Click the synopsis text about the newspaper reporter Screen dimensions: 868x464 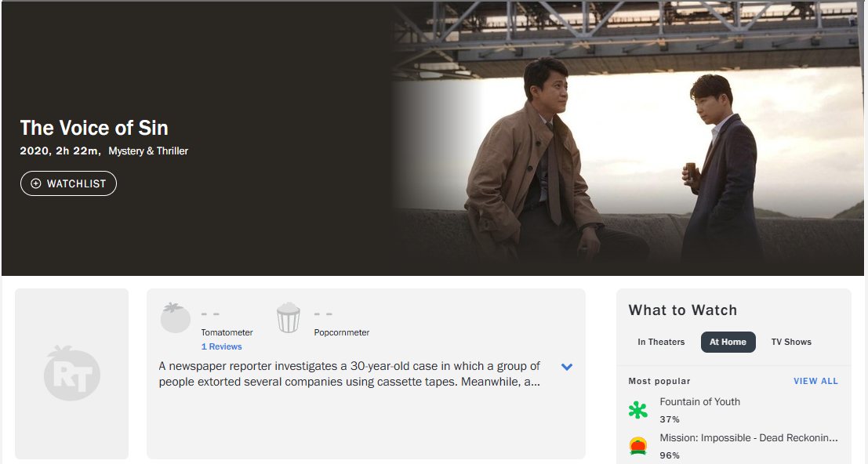(x=349, y=374)
